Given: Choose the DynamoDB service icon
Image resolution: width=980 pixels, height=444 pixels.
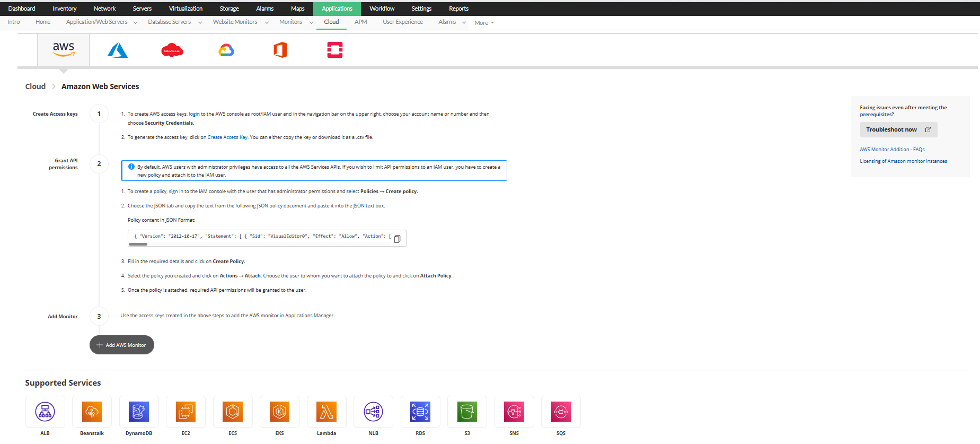Looking at the screenshot, I should click(x=139, y=412).
